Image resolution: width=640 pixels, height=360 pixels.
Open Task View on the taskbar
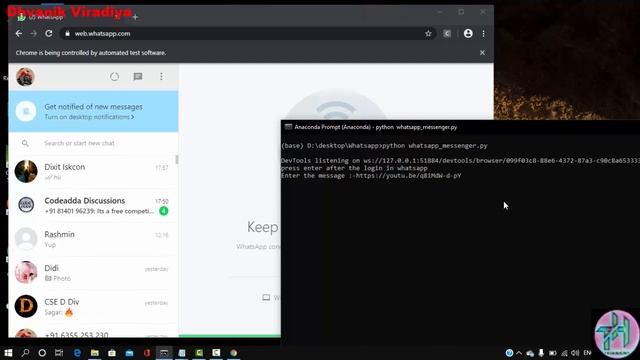pyautogui.click(x=59, y=353)
